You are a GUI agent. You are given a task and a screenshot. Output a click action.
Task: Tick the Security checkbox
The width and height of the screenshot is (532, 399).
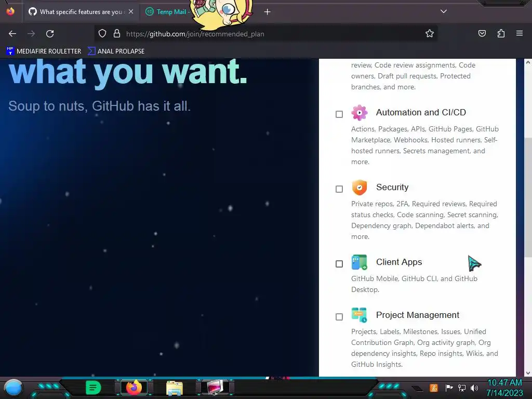pyautogui.click(x=339, y=189)
